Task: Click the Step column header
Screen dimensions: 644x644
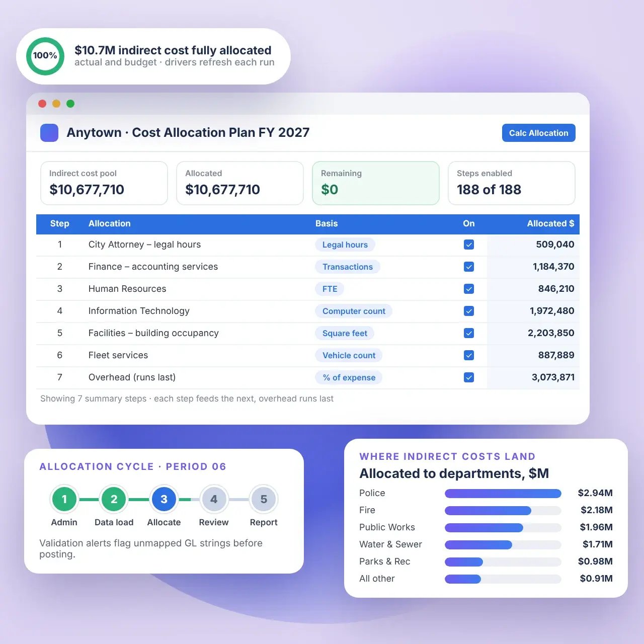Action: (60, 223)
